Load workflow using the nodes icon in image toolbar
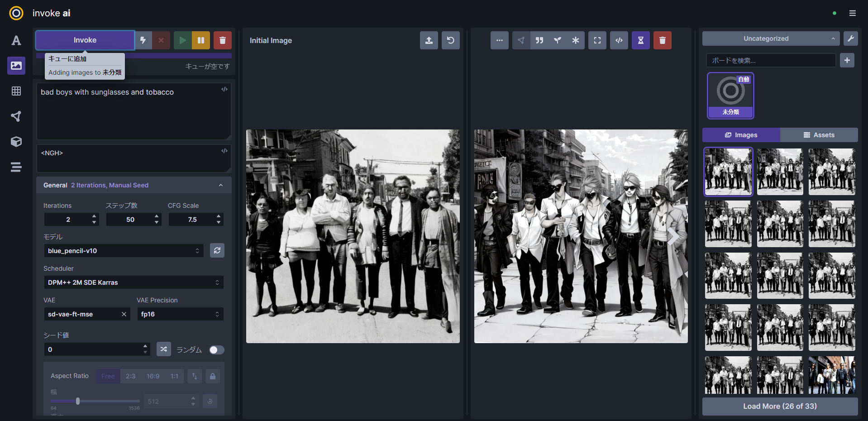 (521, 40)
